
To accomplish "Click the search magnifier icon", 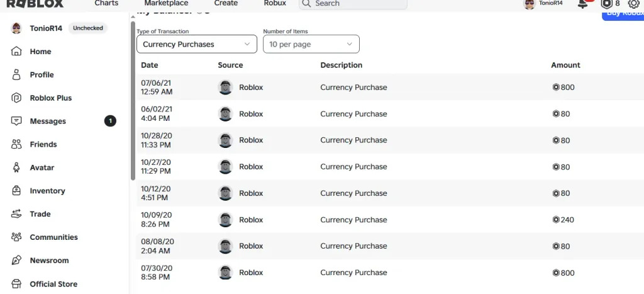I will pos(306,3).
